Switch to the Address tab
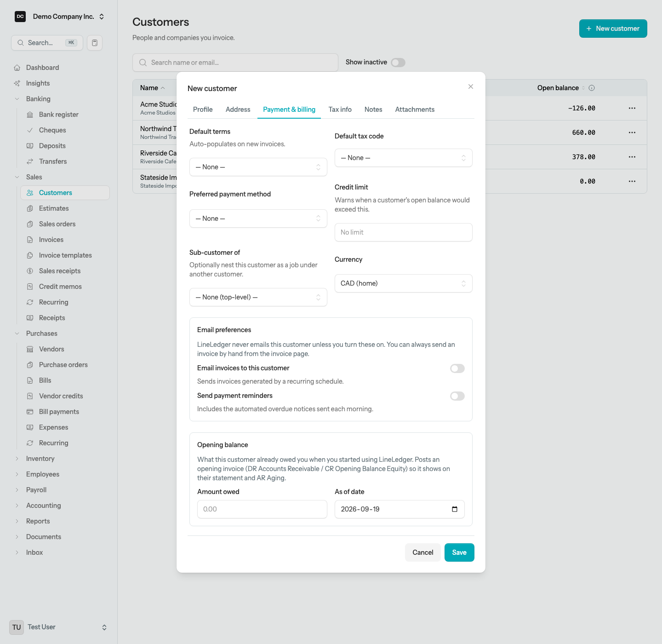 point(238,109)
